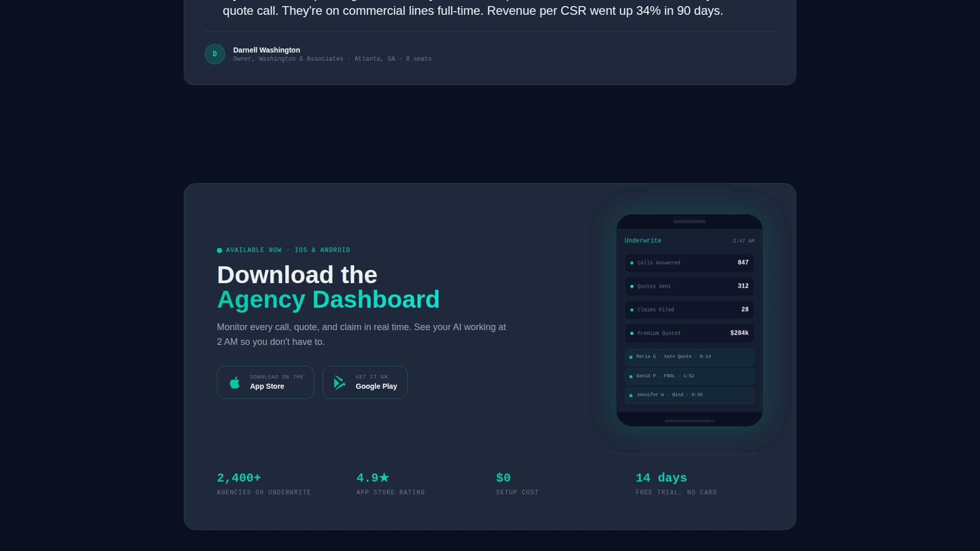Image resolution: width=980 pixels, height=551 pixels.
Task: Click the Quotes Sent 312 row
Action: pyautogui.click(x=690, y=286)
